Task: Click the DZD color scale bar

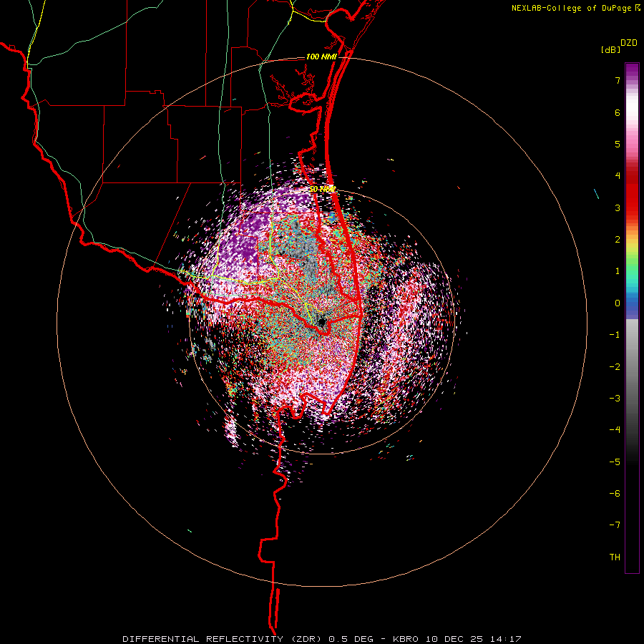Action: 632,318
